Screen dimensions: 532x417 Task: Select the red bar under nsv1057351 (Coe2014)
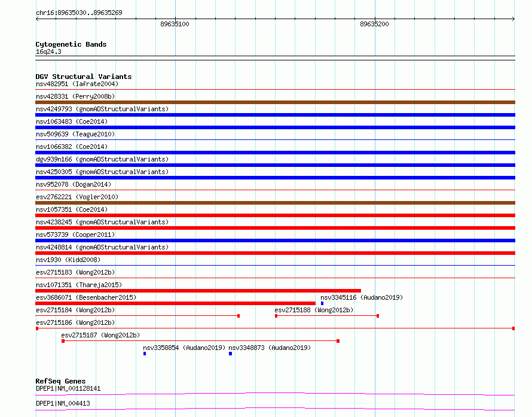(x=275, y=215)
